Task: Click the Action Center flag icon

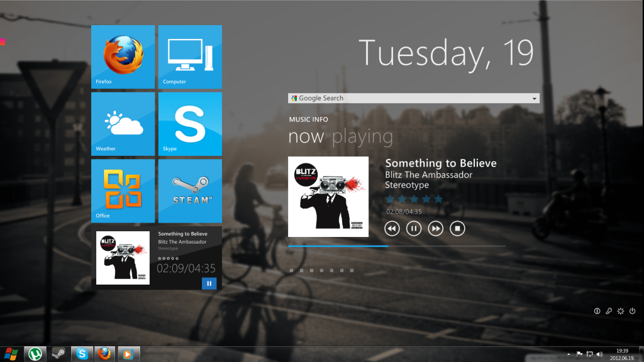Action: (x=579, y=354)
